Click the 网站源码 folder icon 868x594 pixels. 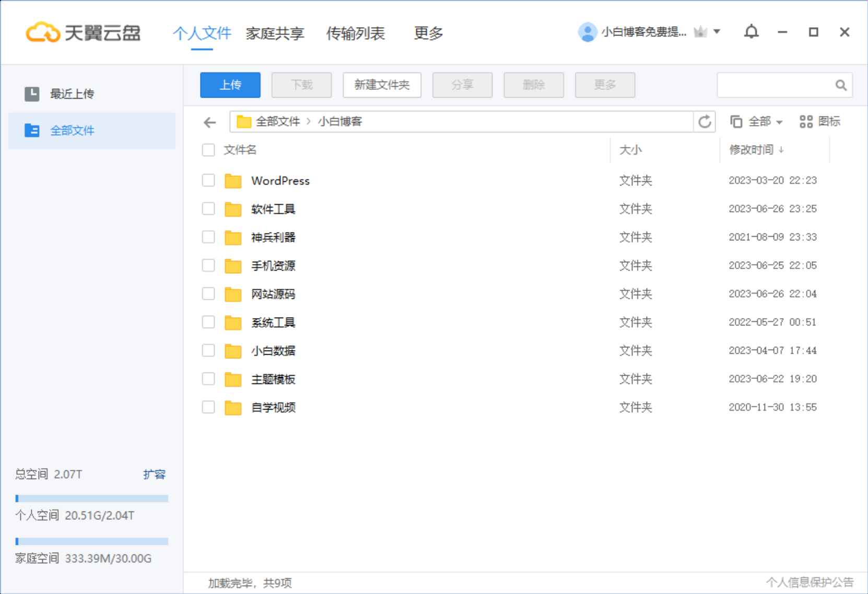click(x=233, y=294)
